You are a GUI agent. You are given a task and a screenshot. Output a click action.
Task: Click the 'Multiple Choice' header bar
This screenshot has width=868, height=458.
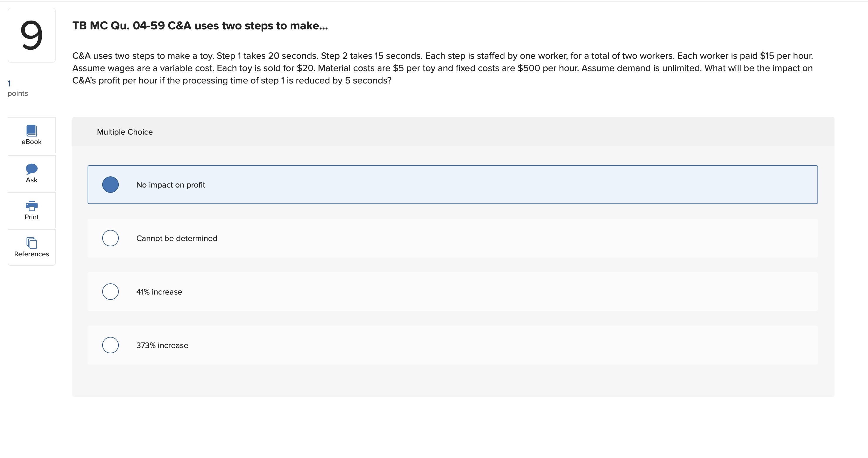pyautogui.click(x=453, y=132)
